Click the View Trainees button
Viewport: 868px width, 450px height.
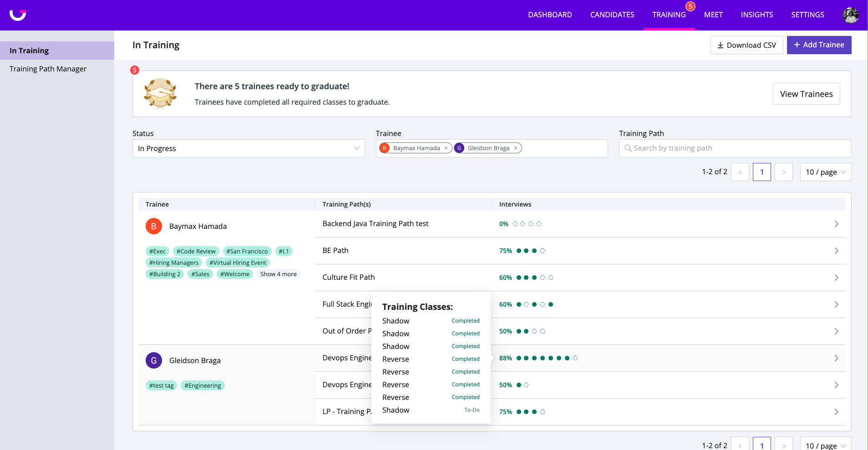pyautogui.click(x=806, y=94)
